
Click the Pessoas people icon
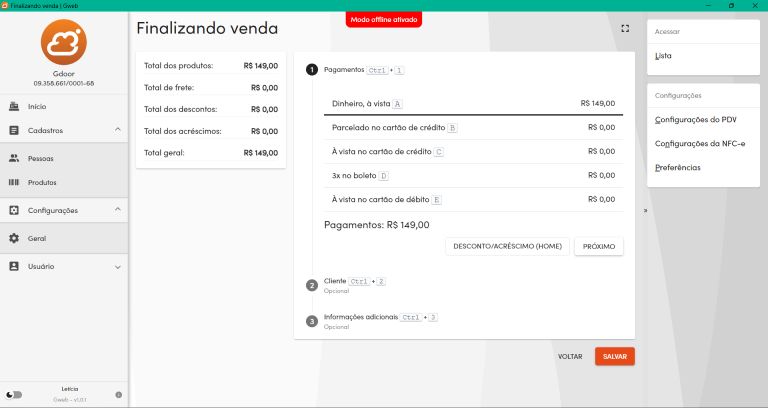[14, 158]
